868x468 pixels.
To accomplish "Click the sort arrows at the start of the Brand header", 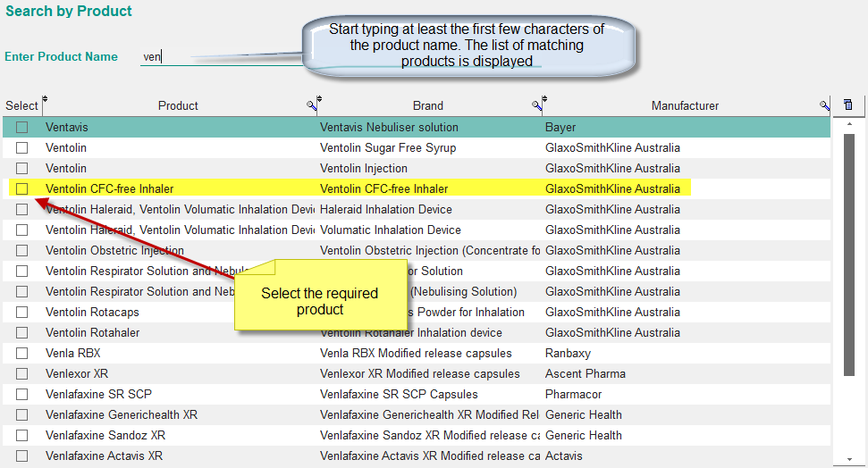I will point(319,99).
